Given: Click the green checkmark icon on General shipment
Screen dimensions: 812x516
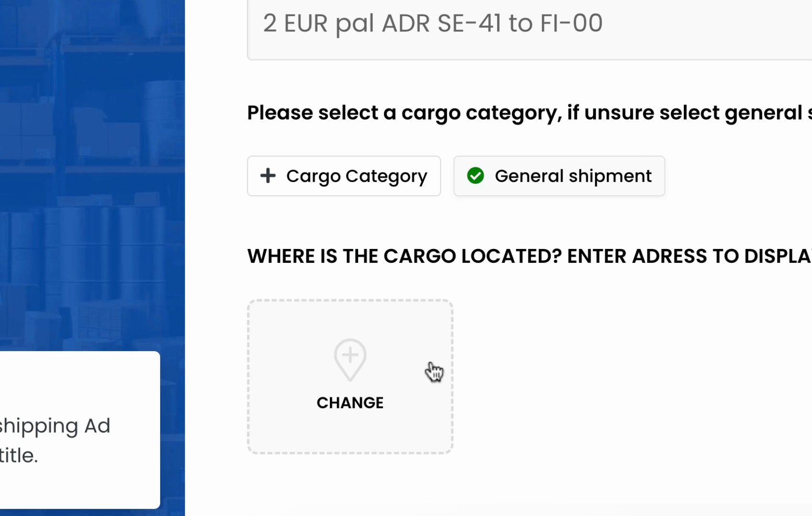Looking at the screenshot, I should coord(475,176).
